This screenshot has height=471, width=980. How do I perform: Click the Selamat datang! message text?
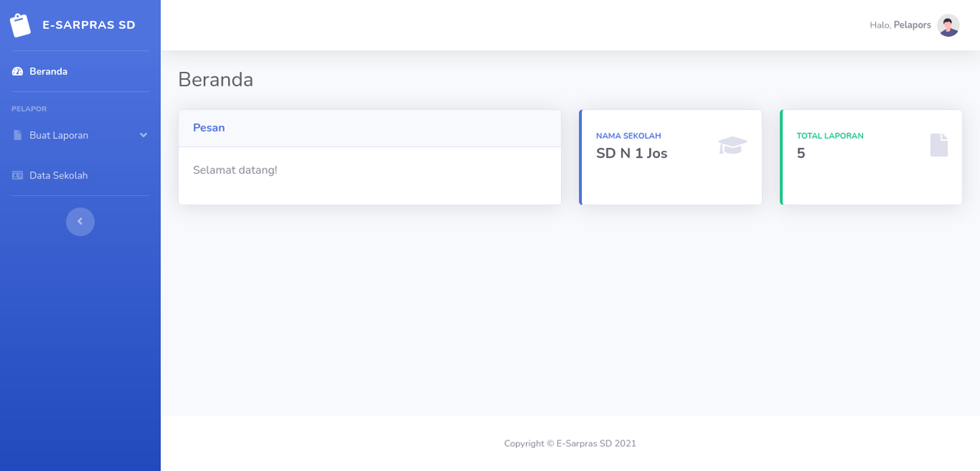pyautogui.click(x=235, y=169)
